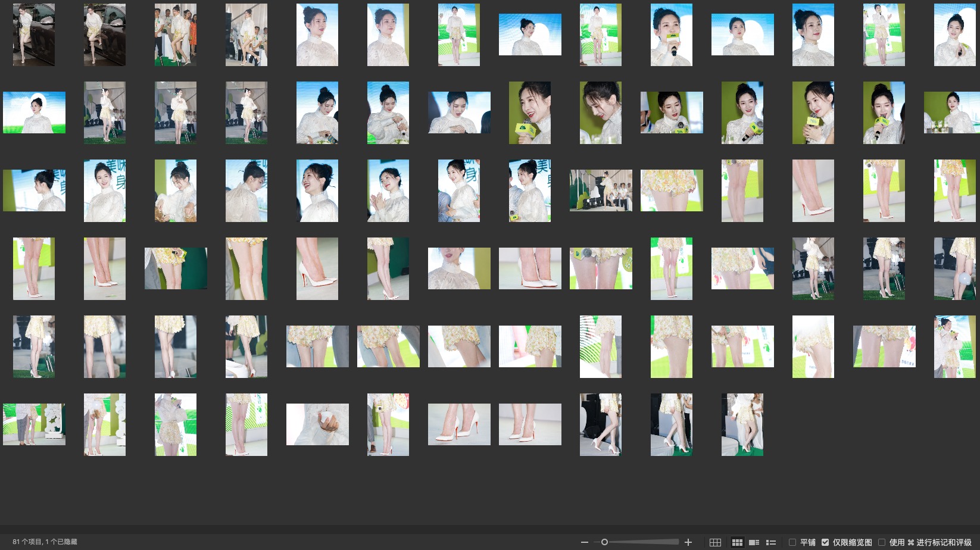Switch to list view mode
Viewport: 980px width, 550px height.
[771, 542]
